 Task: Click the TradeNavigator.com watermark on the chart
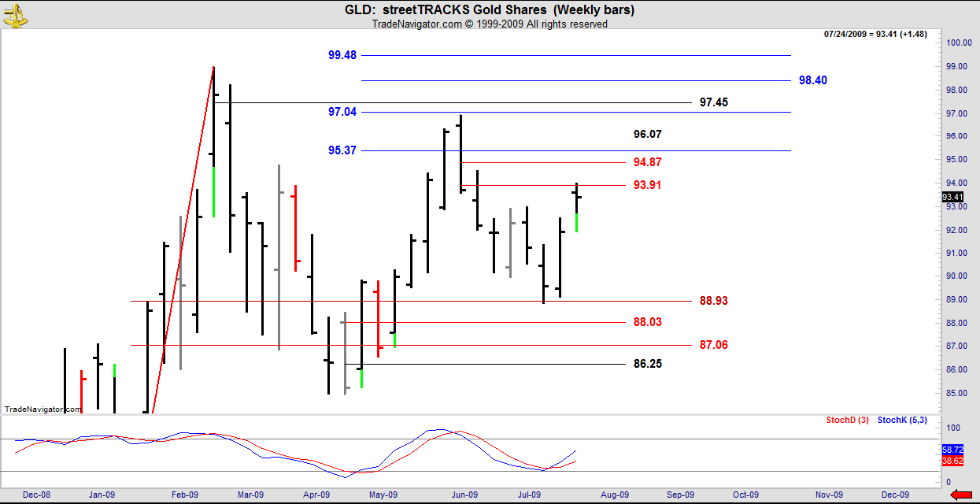click(x=43, y=409)
